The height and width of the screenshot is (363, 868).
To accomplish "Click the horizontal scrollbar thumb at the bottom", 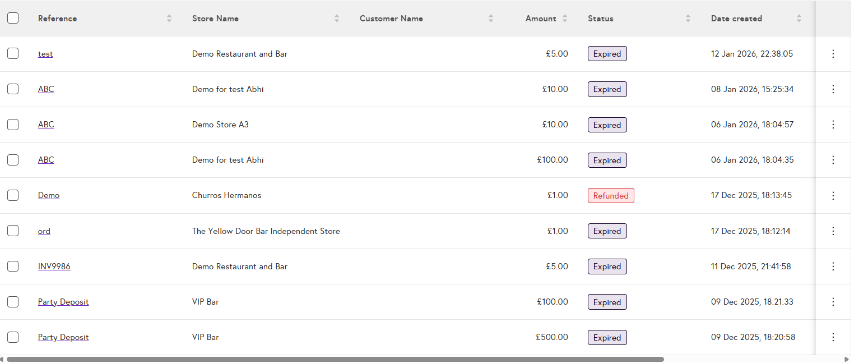I will (x=335, y=359).
